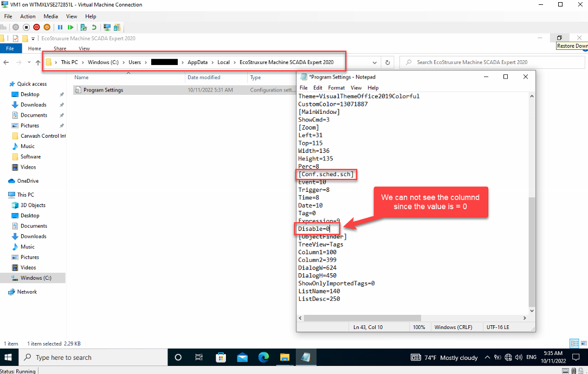Click the Notepad scroll down arrow
This screenshot has height=374, width=588.
tap(532, 311)
